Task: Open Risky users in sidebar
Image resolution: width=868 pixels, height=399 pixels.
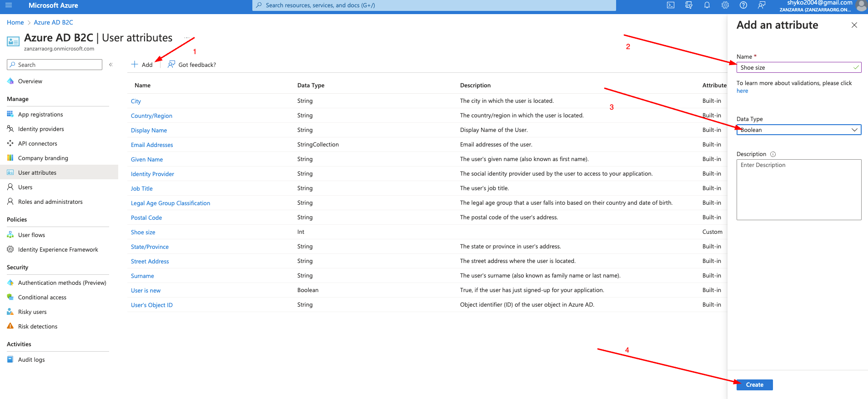Action: [x=32, y=312]
